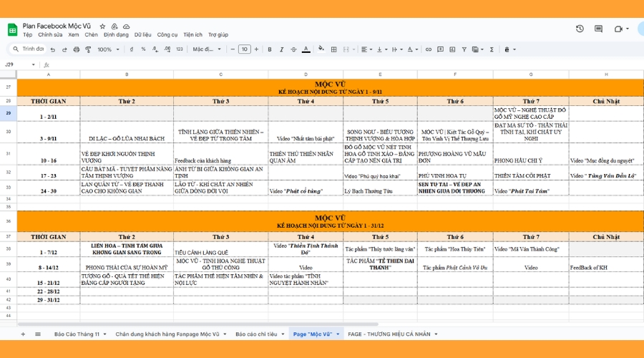
Task: Click the undo arrow in toolbar
Action: (54, 49)
